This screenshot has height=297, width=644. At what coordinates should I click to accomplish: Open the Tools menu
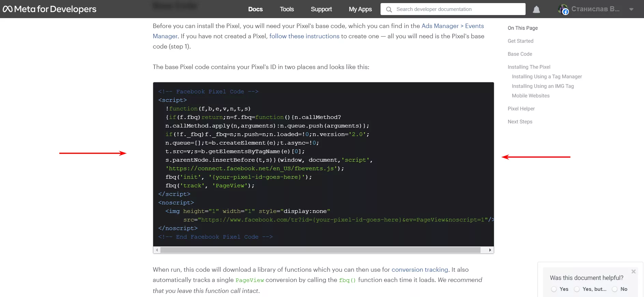287,9
